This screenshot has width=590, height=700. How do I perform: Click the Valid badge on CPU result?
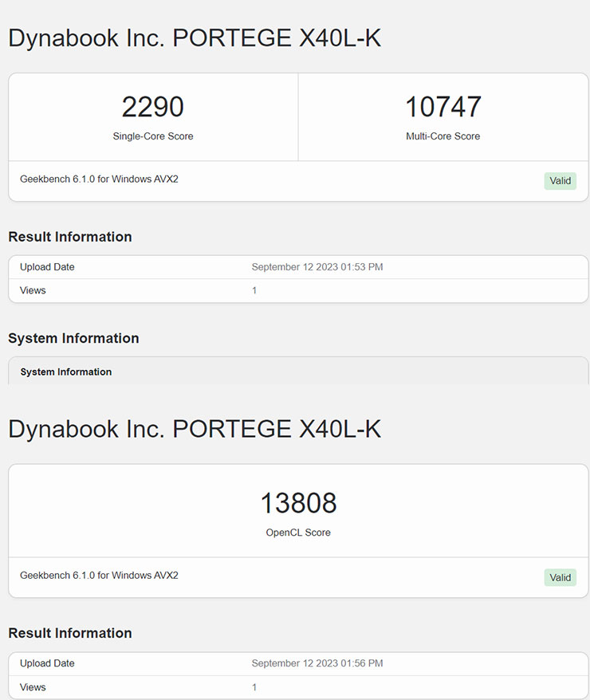click(x=560, y=181)
